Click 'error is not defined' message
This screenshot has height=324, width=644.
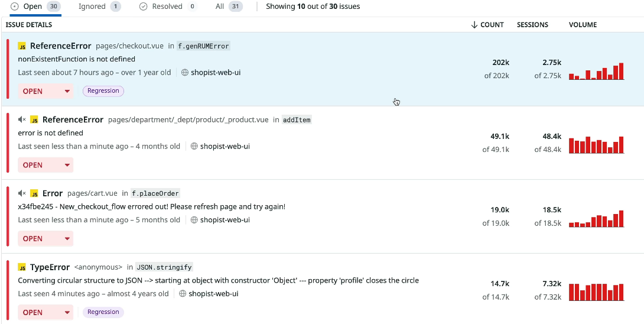pos(51,133)
